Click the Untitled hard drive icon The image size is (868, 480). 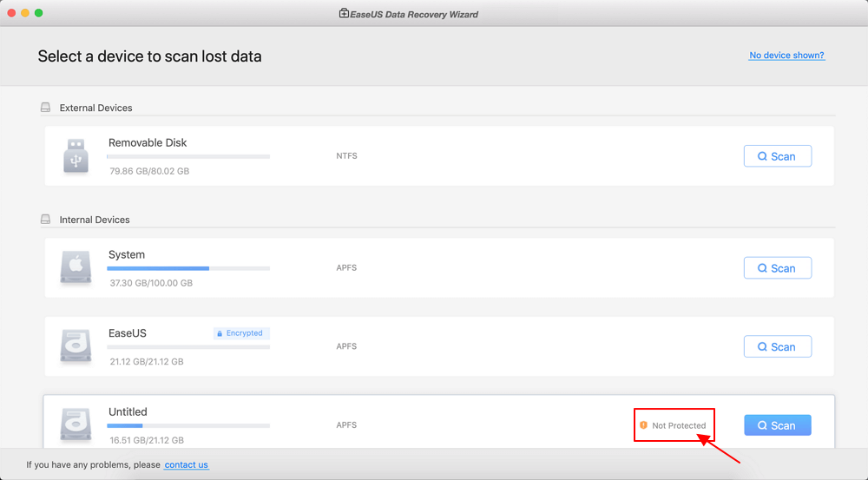pos(76,424)
